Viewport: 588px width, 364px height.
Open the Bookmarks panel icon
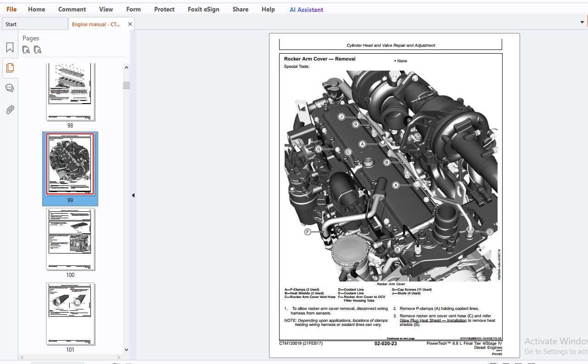[x=10, y=48]
